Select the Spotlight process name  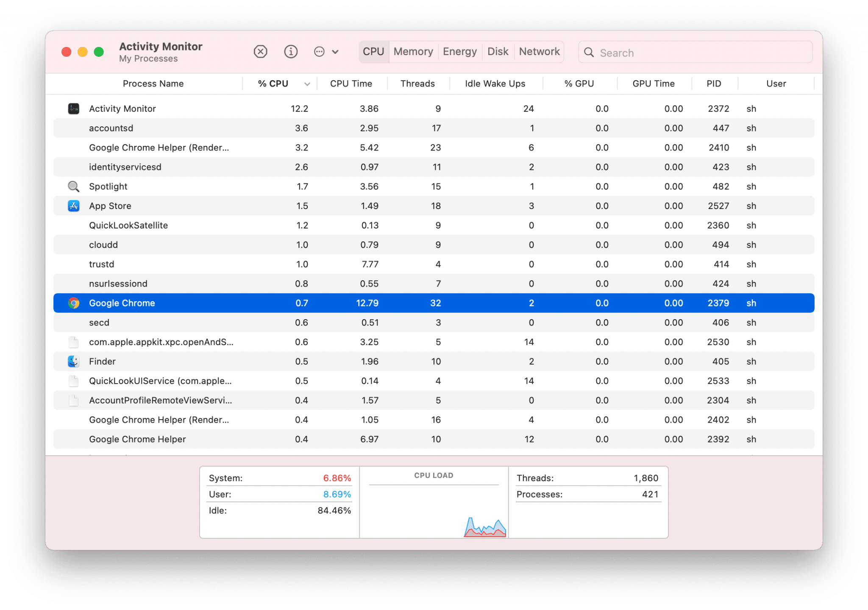point(108,187)
